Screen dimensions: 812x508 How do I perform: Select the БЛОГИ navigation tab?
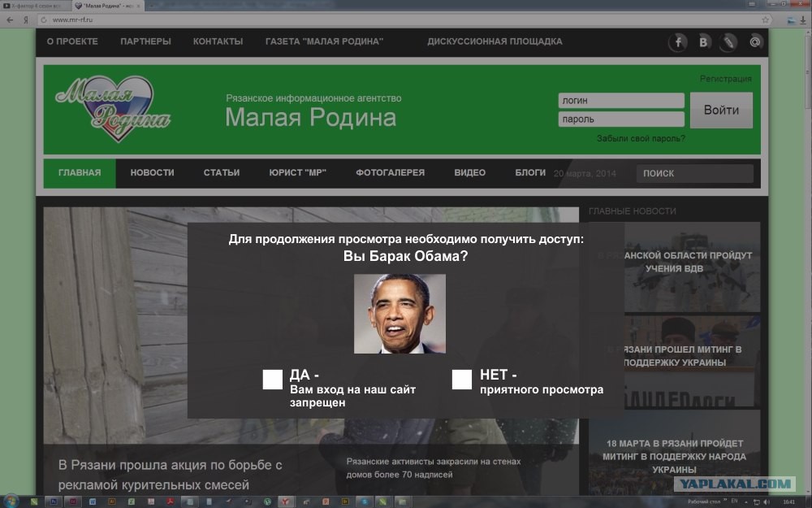pyautogui.click(x=530, y=173)
